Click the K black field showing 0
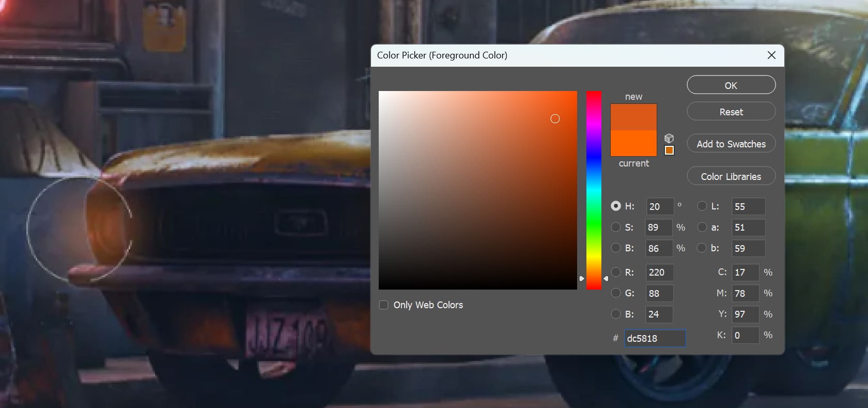 coord(746,335)
